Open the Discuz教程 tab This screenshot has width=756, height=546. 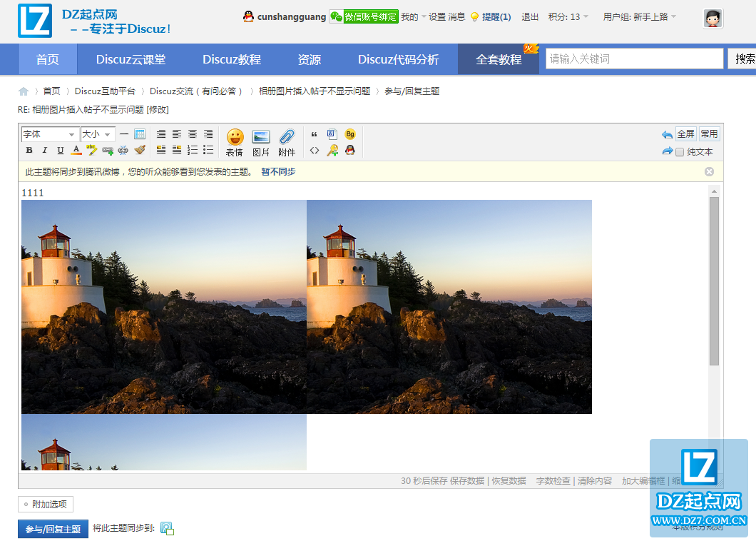[232, 59]
